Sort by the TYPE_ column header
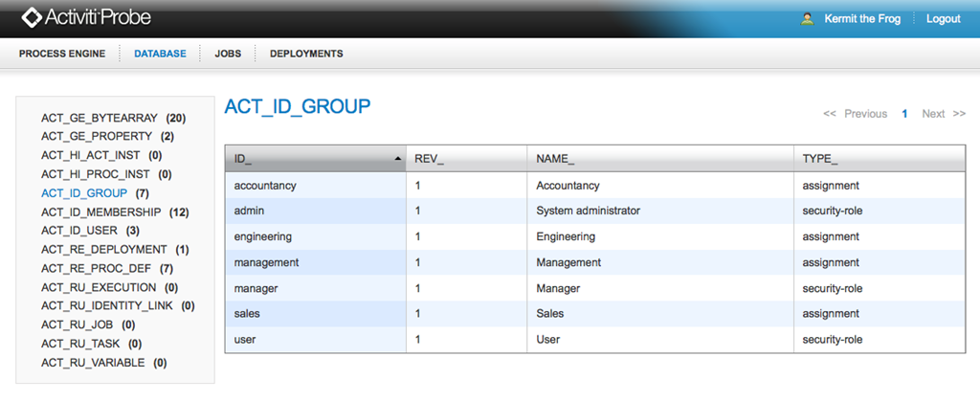This screenshot has height=402, width=980. point(880,159)
